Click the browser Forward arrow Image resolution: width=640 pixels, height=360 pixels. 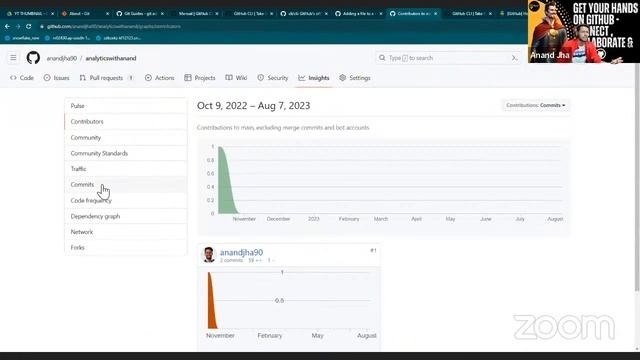pyautogui.click(x=18, y=26)
